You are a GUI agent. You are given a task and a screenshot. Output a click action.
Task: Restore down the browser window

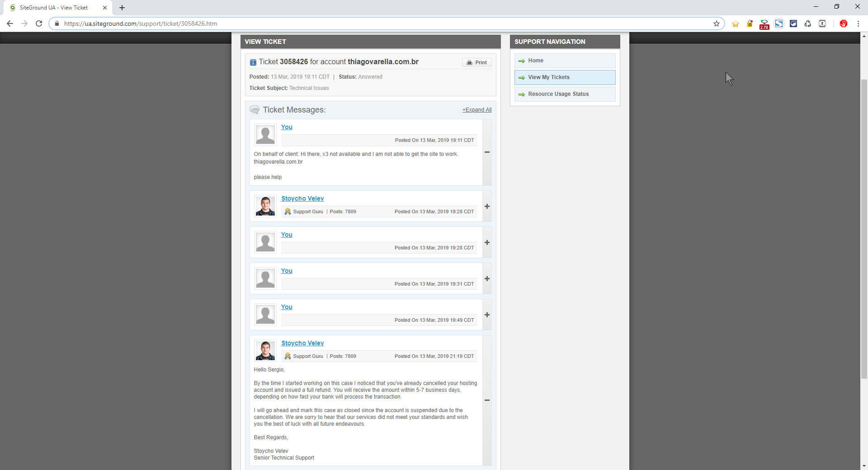pos(837,7)
